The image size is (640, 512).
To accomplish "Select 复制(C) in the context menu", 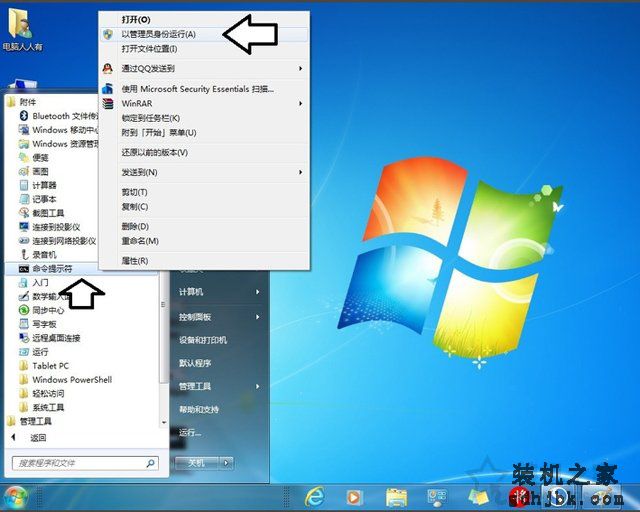I will point(135,207).
